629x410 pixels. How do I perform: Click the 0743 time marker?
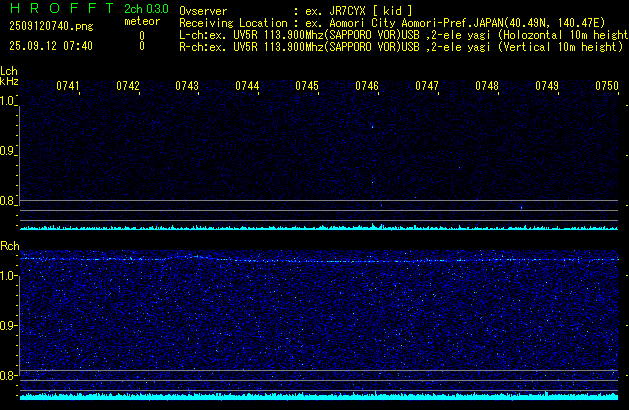click(x=187, y=86)
